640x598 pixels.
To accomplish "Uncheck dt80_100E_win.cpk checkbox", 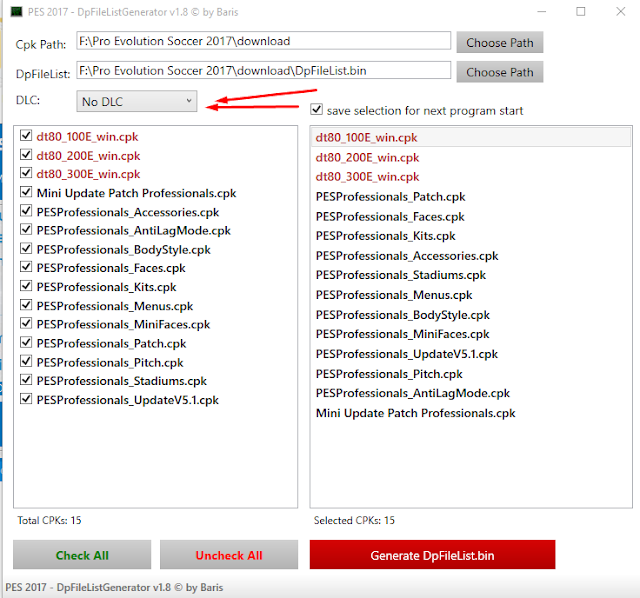I will click(x=26, y=135).
